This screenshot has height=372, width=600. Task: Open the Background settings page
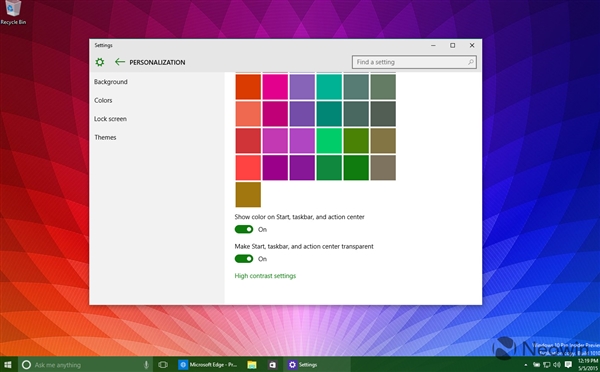(111, 82)
